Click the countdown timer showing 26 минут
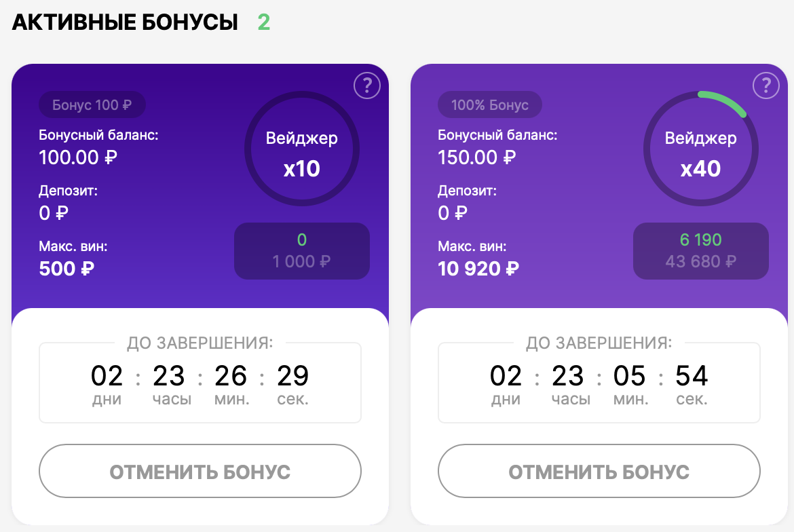Viewport: 794px width, 532px height. pyautogui.click(x=231, y=383)
